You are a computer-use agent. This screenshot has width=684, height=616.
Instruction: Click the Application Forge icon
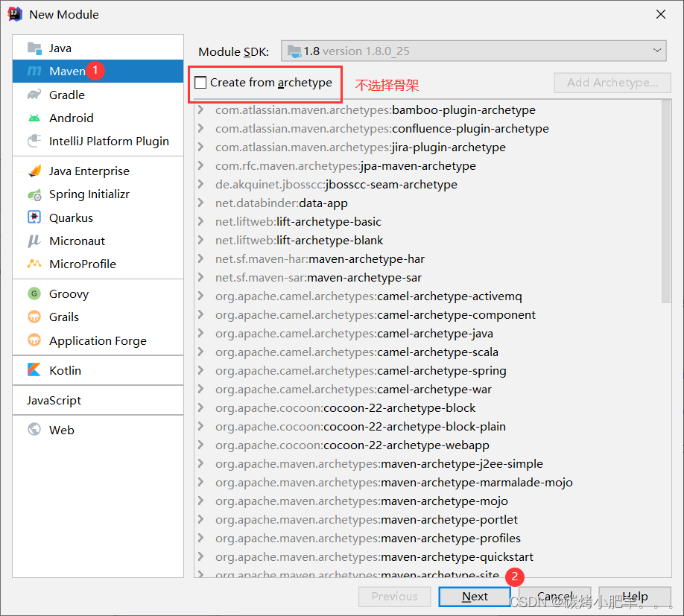click(x=34, y=340)
